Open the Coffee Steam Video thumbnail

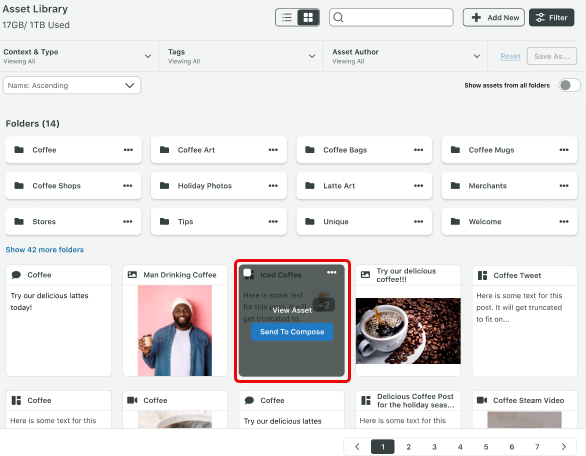pyautogui.click(x=524, y=420)
